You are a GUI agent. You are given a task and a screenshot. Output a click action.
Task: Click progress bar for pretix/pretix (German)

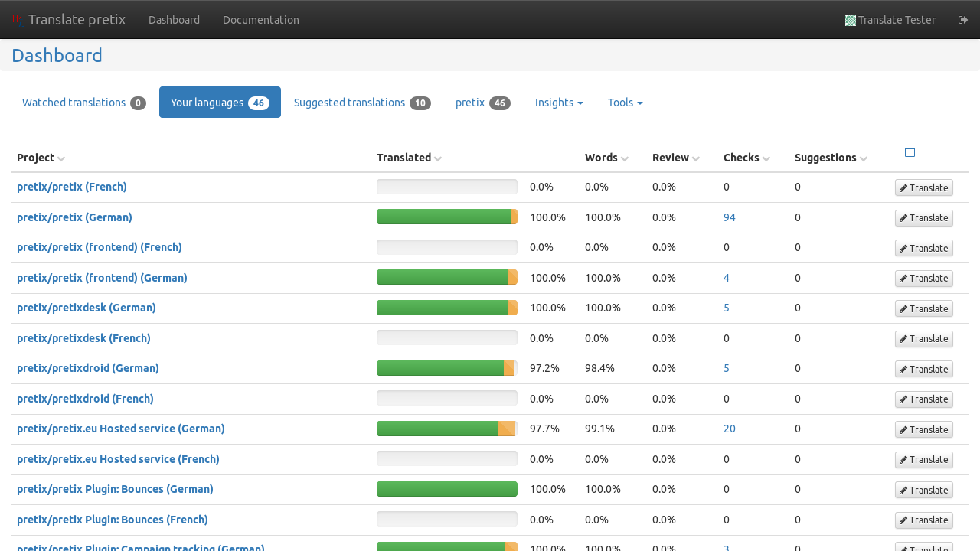click(446, 217)
